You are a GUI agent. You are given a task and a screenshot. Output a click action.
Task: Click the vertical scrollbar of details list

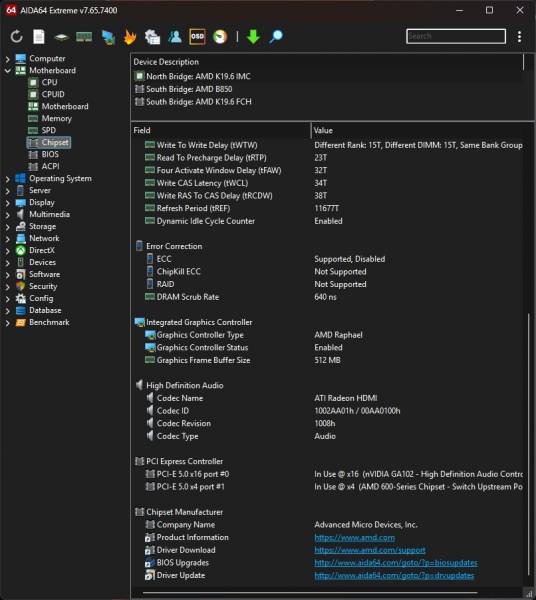pyautogui.click(x=529, y=444)
